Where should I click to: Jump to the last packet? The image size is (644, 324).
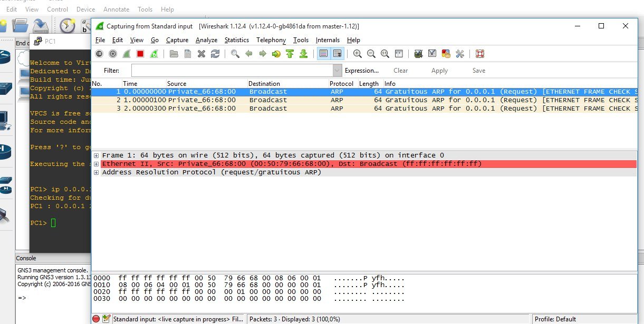303,54
